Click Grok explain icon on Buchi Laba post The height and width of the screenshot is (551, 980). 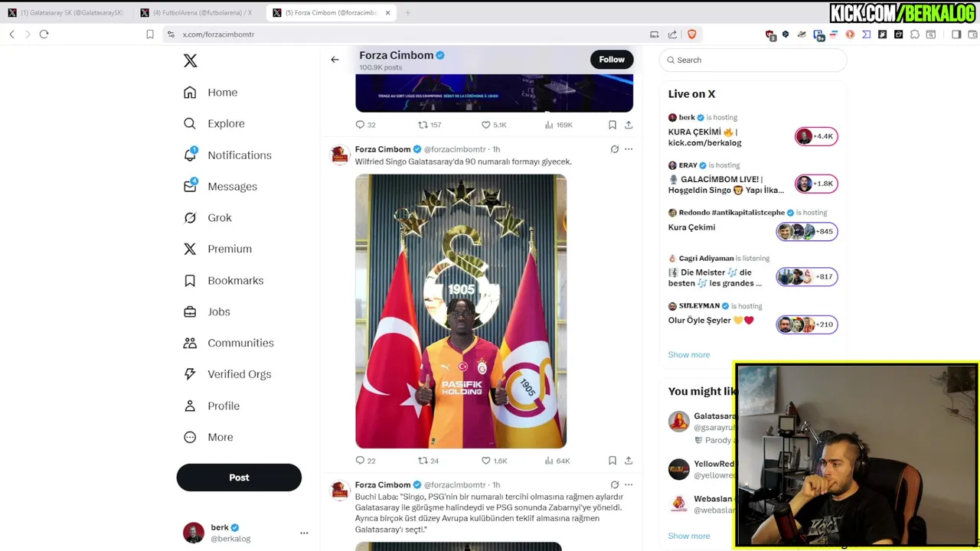point(614,484)
